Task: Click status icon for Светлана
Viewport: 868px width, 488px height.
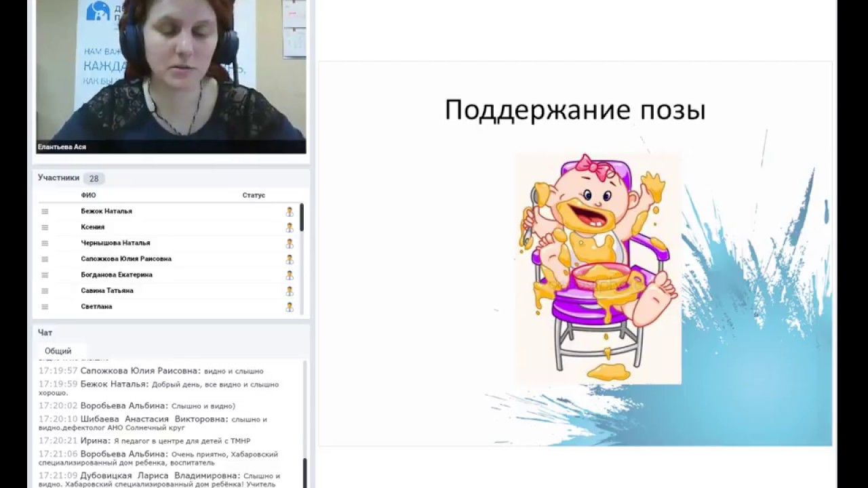Action: [290, 306]
